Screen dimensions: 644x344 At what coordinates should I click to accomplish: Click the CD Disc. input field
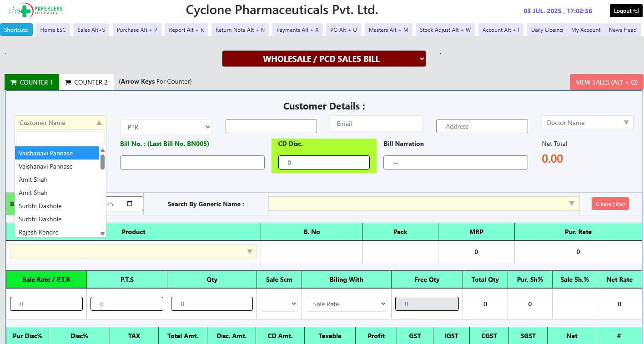324,163
